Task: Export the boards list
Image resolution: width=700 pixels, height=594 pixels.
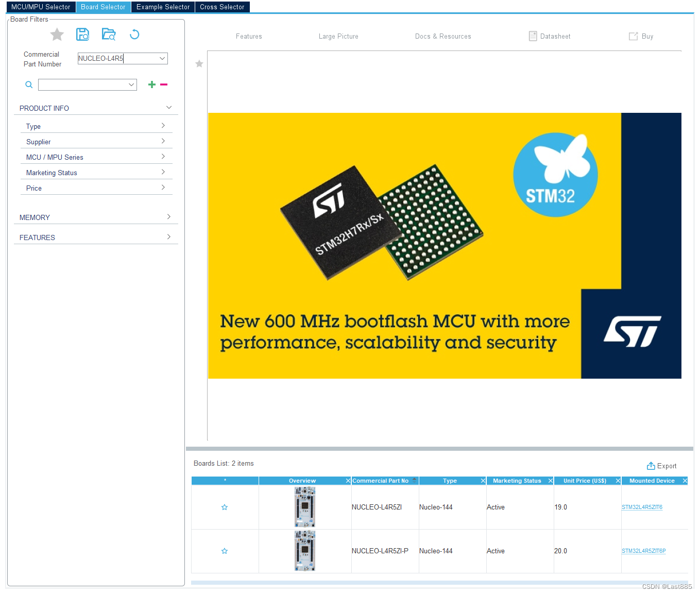Action: point(662,466)
